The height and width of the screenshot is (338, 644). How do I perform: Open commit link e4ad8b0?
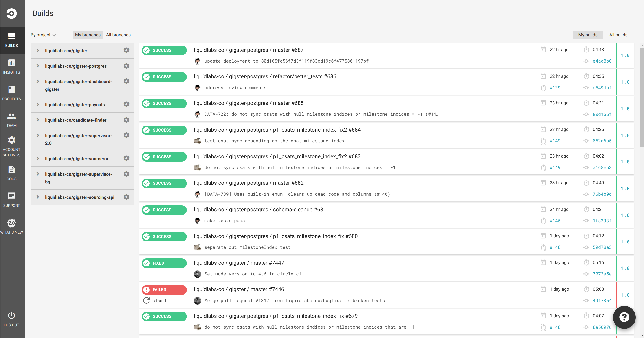602,61
